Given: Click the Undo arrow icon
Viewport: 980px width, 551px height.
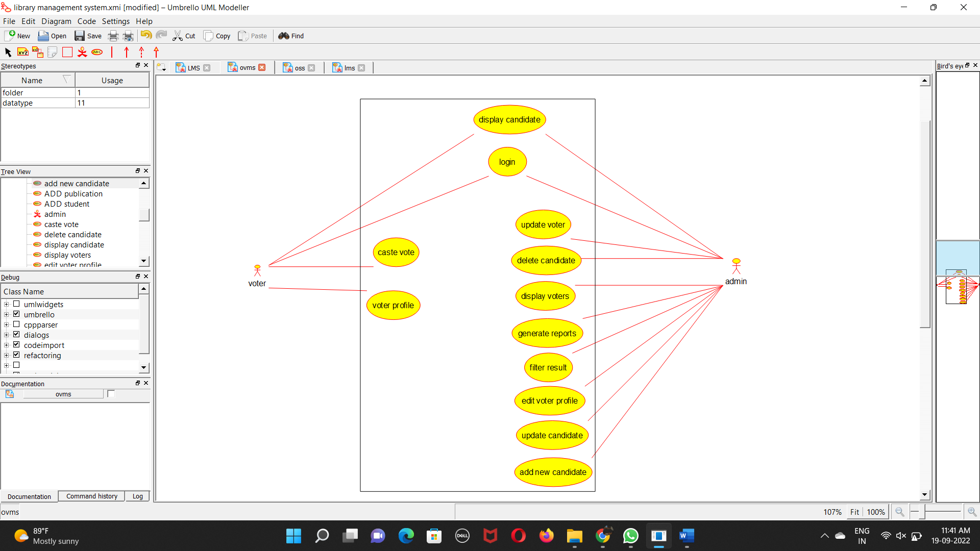Looking at the screenshot, I should (146, 36).
